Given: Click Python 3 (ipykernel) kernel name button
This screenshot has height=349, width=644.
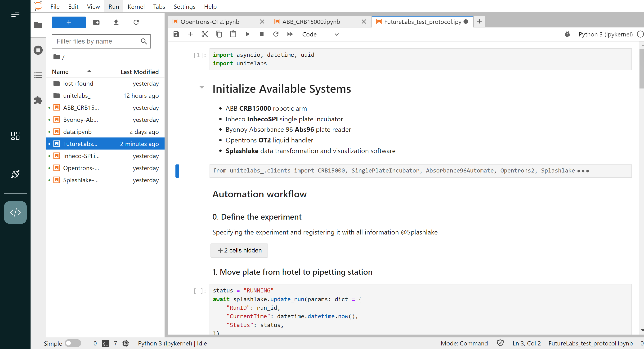Looking at the screenshot, I should pos(605,34).
